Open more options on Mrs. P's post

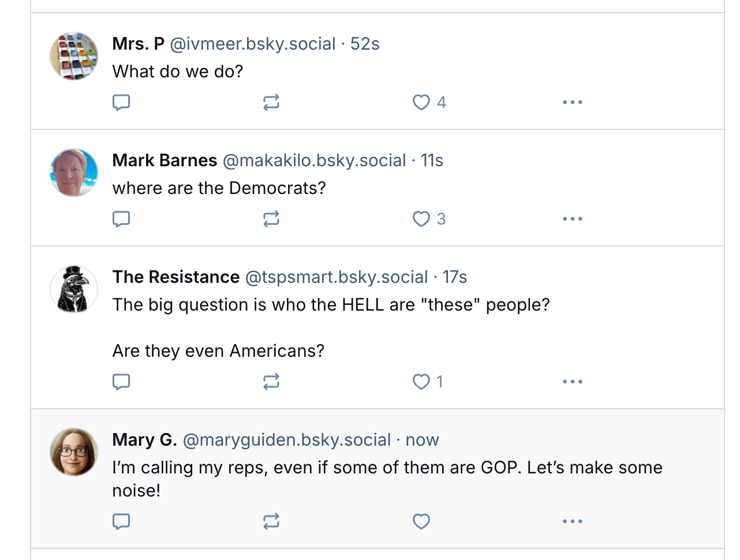[x=572, y=102]
